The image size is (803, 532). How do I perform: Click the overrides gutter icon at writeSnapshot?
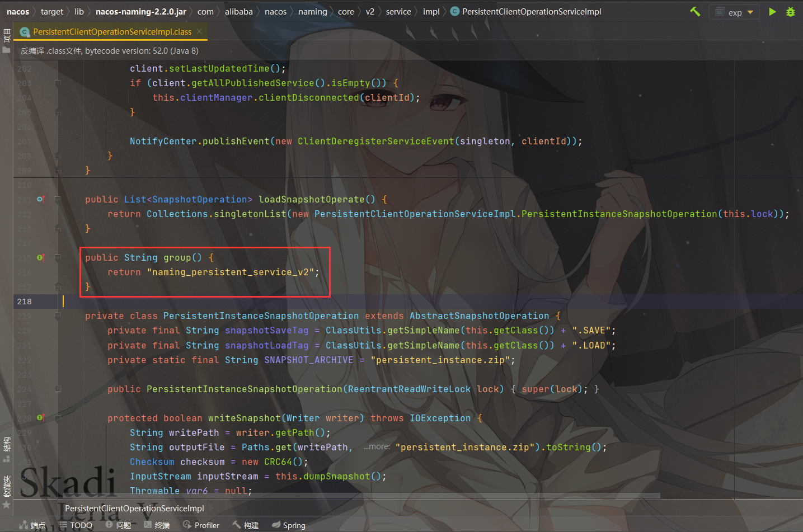(41, 418)
